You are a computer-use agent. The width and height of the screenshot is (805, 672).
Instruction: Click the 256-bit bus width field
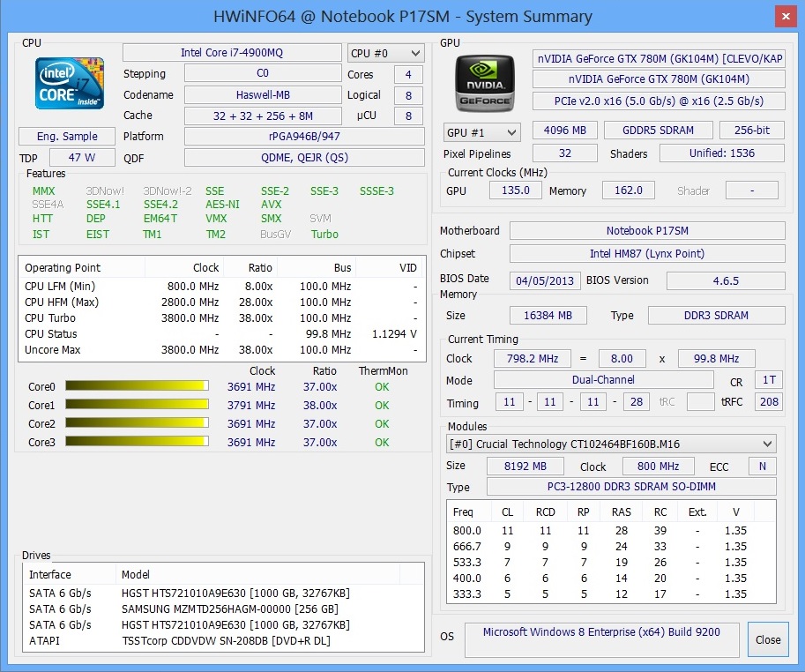[752, 130]
